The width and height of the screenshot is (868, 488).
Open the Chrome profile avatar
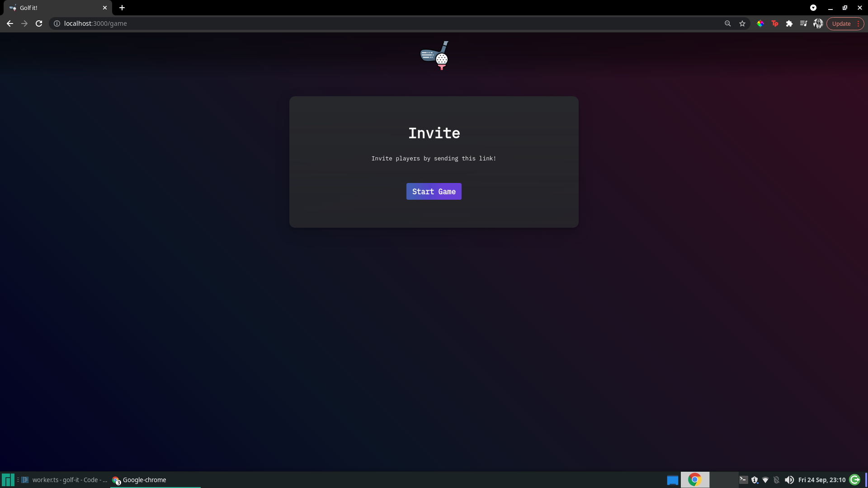818,23
